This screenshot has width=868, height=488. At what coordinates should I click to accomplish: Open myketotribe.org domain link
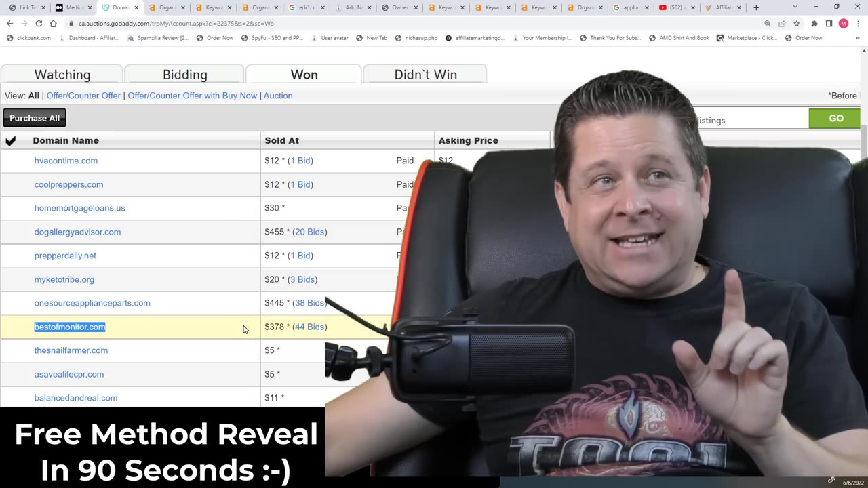click(64, 279)
